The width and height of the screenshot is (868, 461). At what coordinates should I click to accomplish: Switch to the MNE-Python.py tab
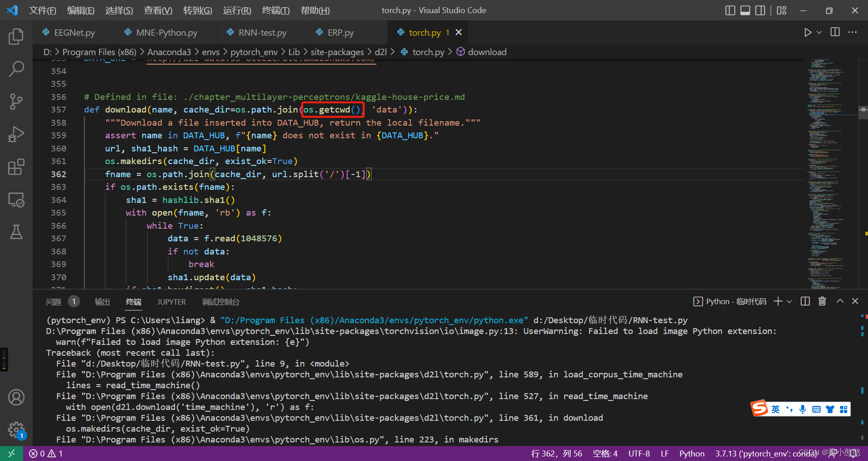pyautogui.click(x=166, y=33)
